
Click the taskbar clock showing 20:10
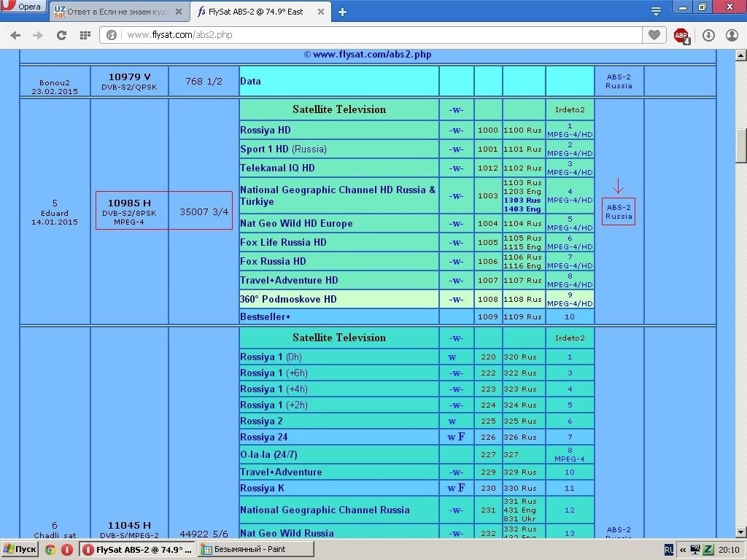(x=729, y=550)
